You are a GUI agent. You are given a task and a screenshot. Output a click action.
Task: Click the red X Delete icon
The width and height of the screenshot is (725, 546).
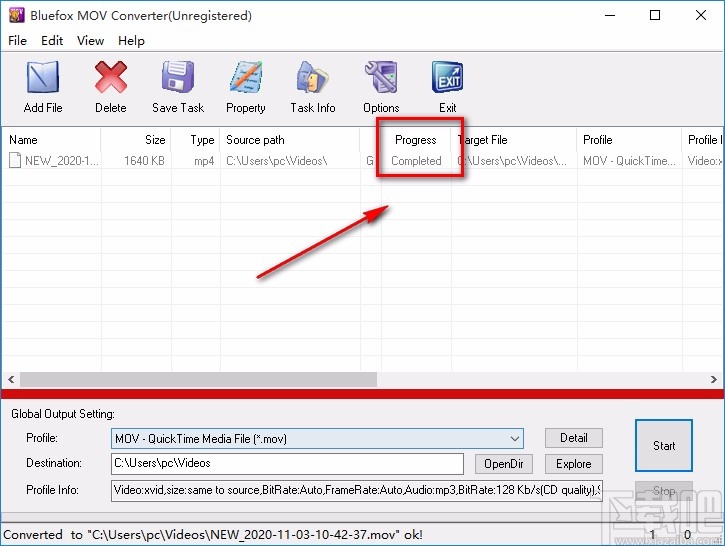click(x=111, y=77)
